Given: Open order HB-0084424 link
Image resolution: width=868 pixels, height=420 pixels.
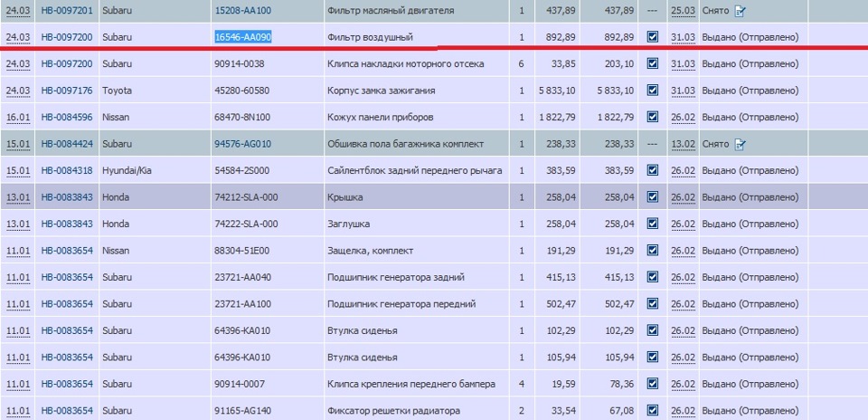Looking at the screenshot, I should click(x=67, y=144).
